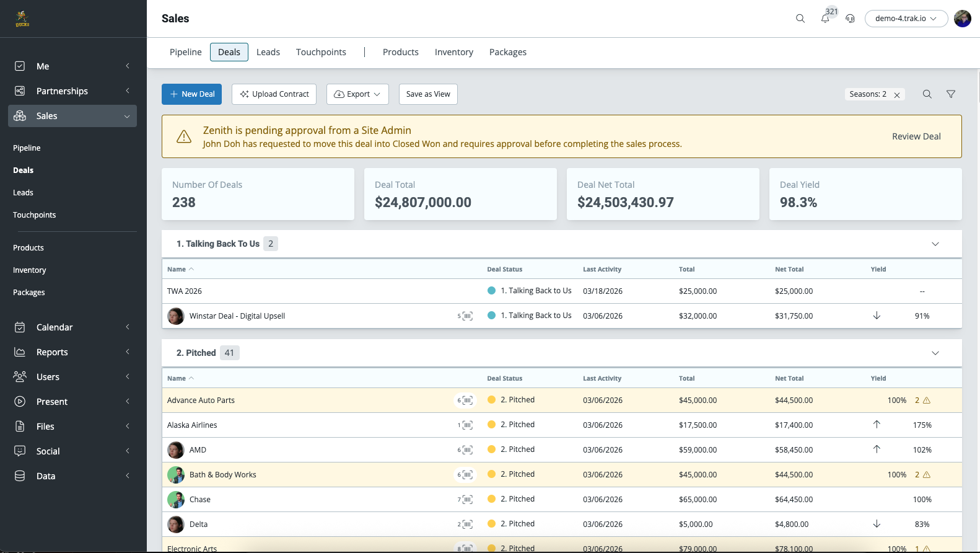Remove the Seasons: 2 filter chip
The width and height of the screenshot is (980, 553).
tap(897, 95)
